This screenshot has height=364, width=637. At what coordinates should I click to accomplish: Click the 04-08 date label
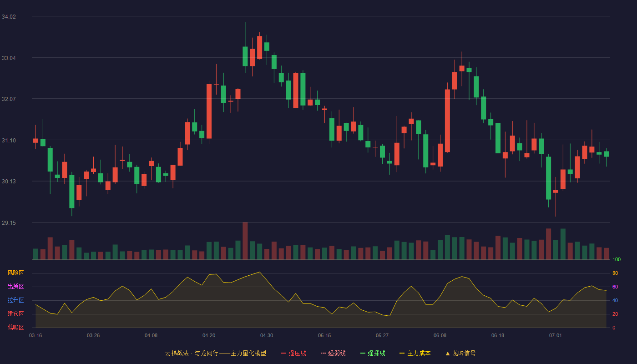click(x=151, y=335)
